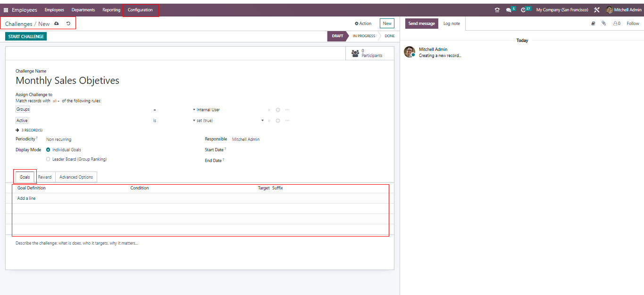This screenshot has width=644, height=295.
Task: Select Leader Board (Group Ranking) option
Action: click(x=48, y=159)
